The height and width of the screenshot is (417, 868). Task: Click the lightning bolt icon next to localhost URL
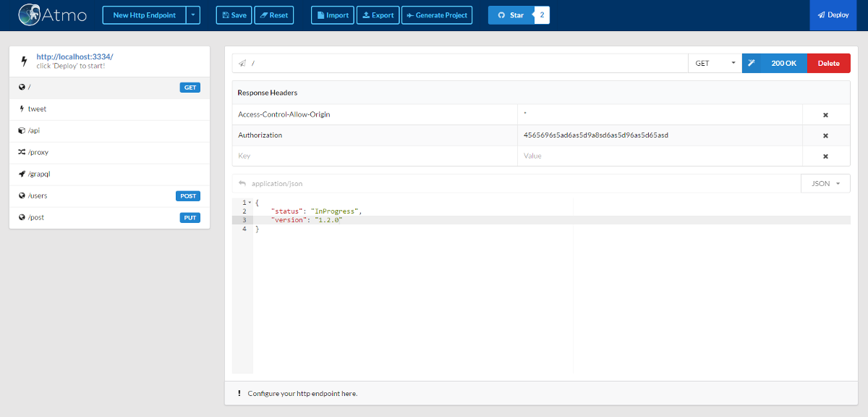[24, 61]
